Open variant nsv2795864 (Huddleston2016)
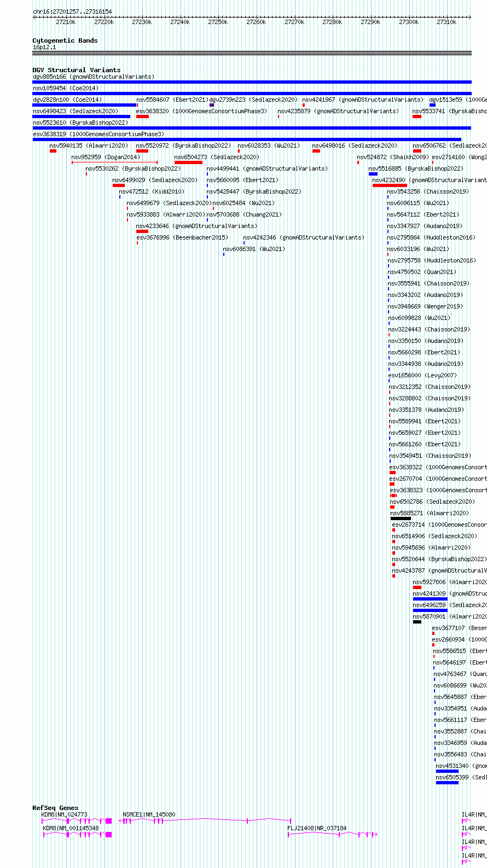Screen dimensions: 487x868 (x=432, y=237)
